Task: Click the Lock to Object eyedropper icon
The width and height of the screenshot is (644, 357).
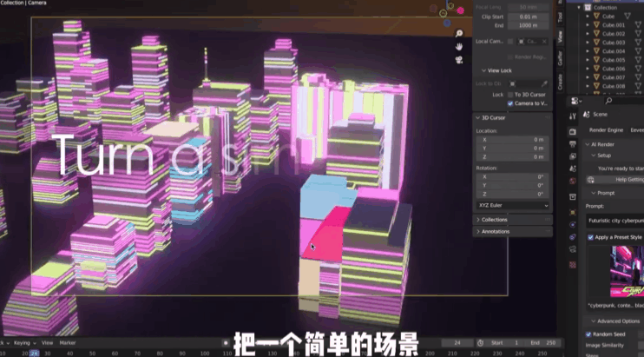Action: tap(544, 83)
